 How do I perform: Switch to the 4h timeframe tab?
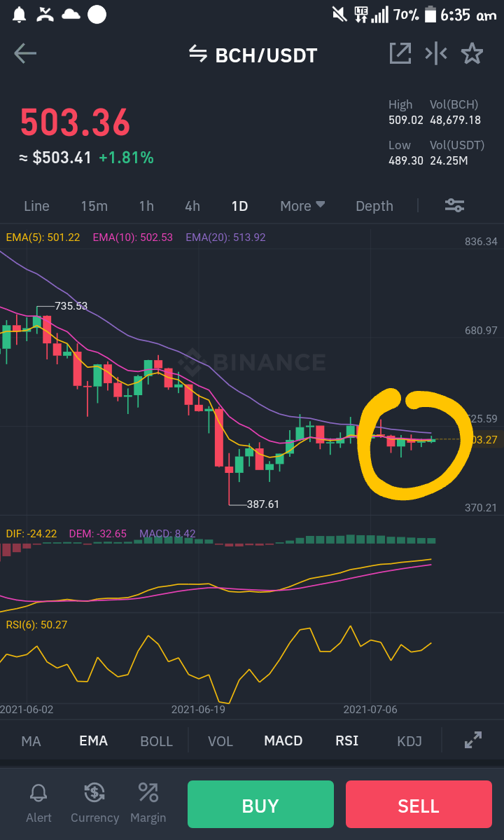[x=192, y=206]
